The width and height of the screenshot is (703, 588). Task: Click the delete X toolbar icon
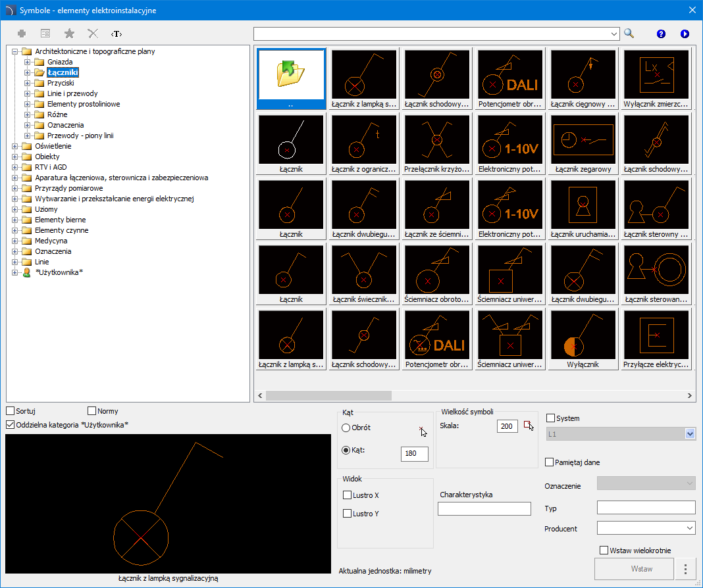(93, 34)
